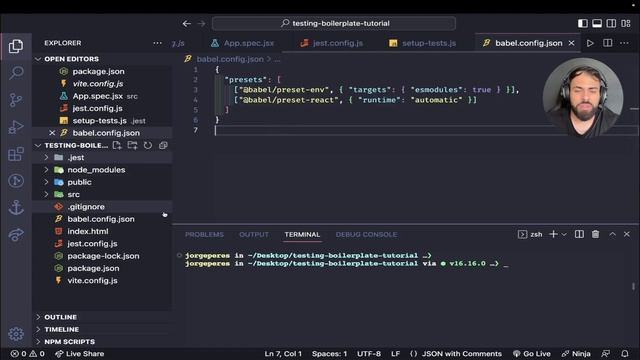
Task: Open the Search view in activity bar
Action: point(16,73)
